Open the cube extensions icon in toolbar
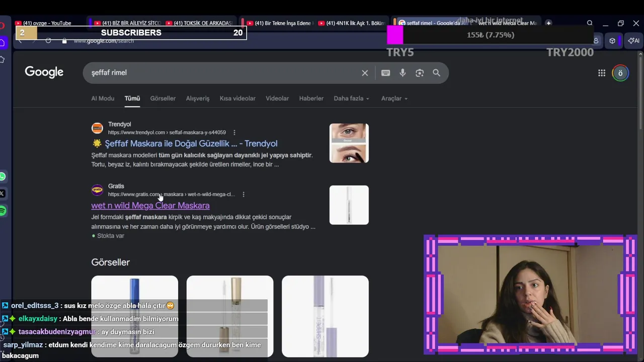 612,41
